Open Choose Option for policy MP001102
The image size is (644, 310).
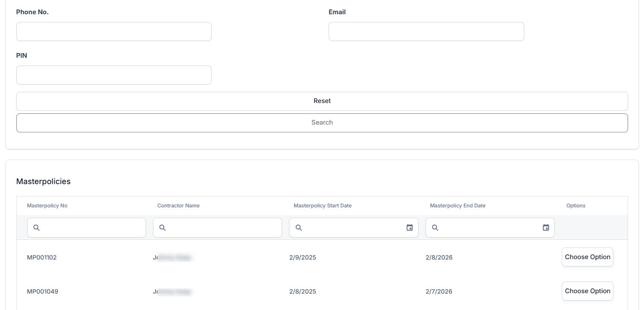587,257
